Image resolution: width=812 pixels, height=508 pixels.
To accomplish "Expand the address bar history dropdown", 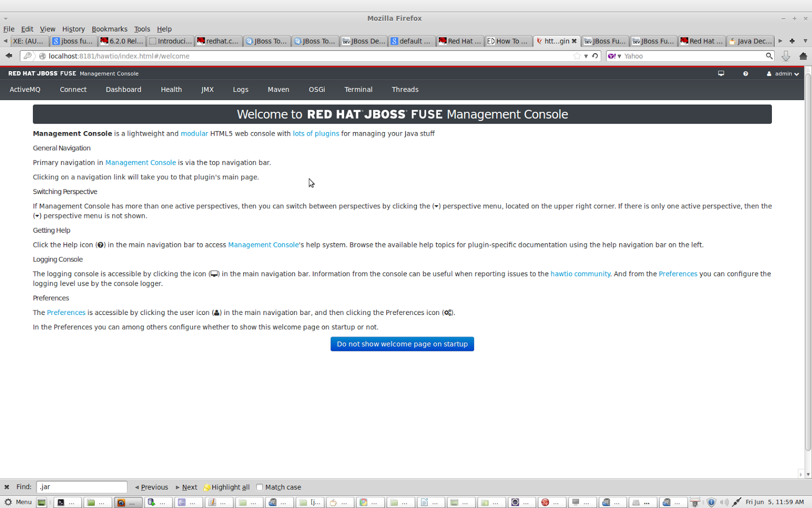I will point(586,56).
